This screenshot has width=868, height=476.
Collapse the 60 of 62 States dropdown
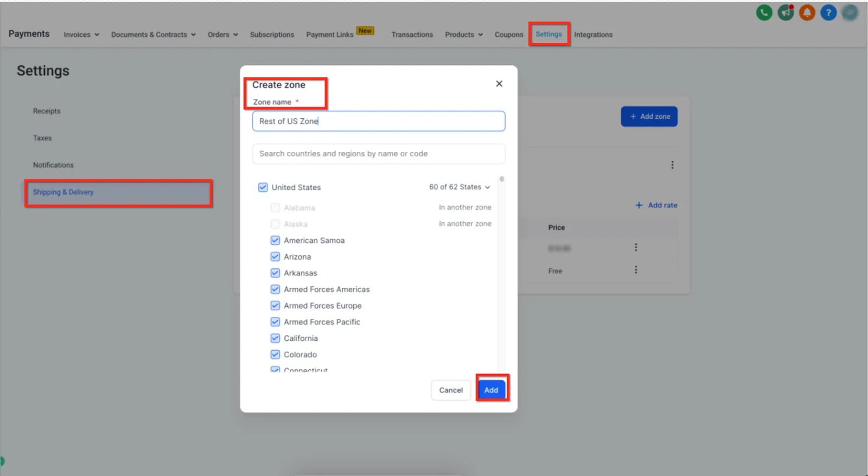pyautogui.click(x=459, y=187)
